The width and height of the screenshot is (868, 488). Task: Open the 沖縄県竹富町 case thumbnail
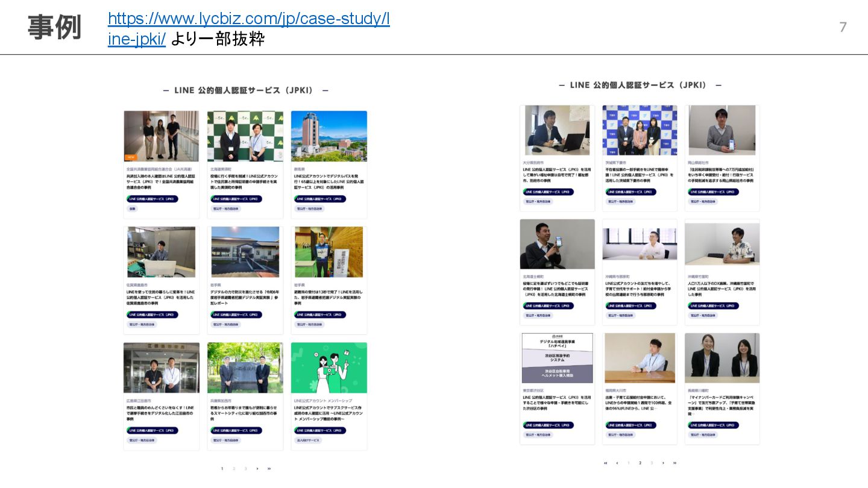pyautogui.click(x=722, y=244)
